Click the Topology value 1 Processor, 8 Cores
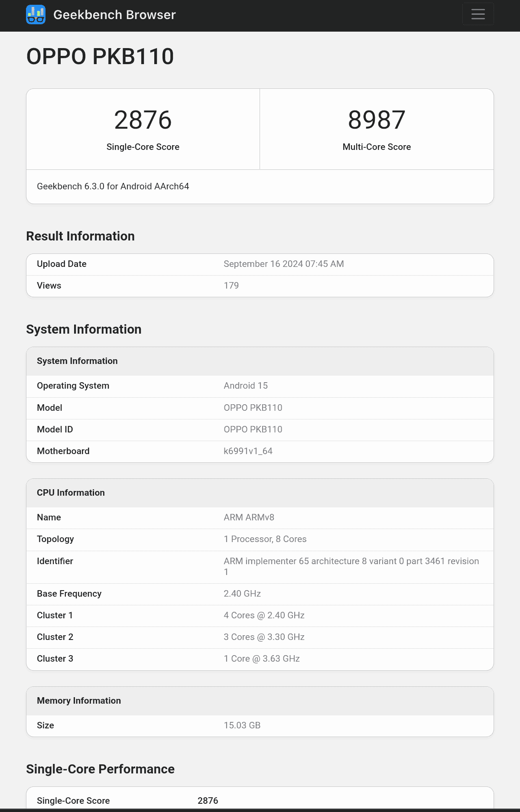Viewport: 520px width, 812px height. [265, 539]
